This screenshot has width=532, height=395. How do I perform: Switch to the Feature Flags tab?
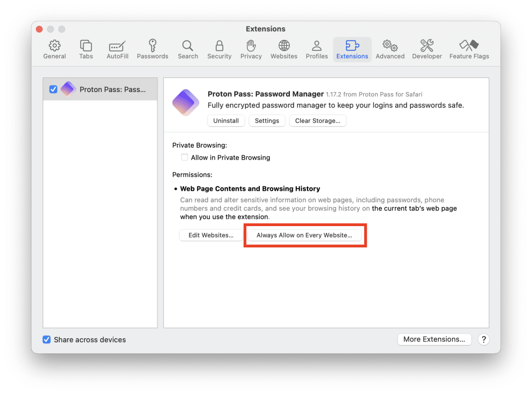click(469, 49)
